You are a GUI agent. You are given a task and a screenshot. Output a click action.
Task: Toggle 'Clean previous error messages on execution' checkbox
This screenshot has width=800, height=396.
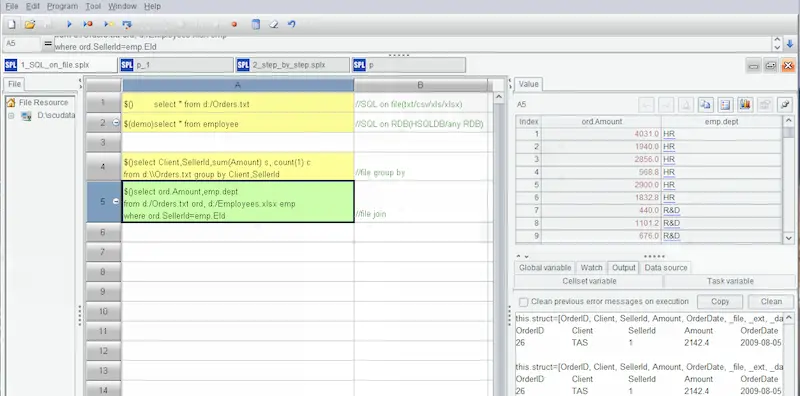523,302
